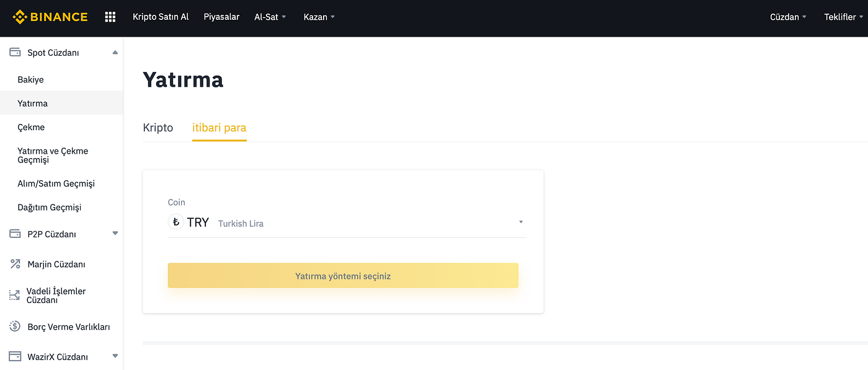Click the Spot Cüzdanı wallet icon
Viewport: 868px width, 370px height.
(x=15, y=53)
